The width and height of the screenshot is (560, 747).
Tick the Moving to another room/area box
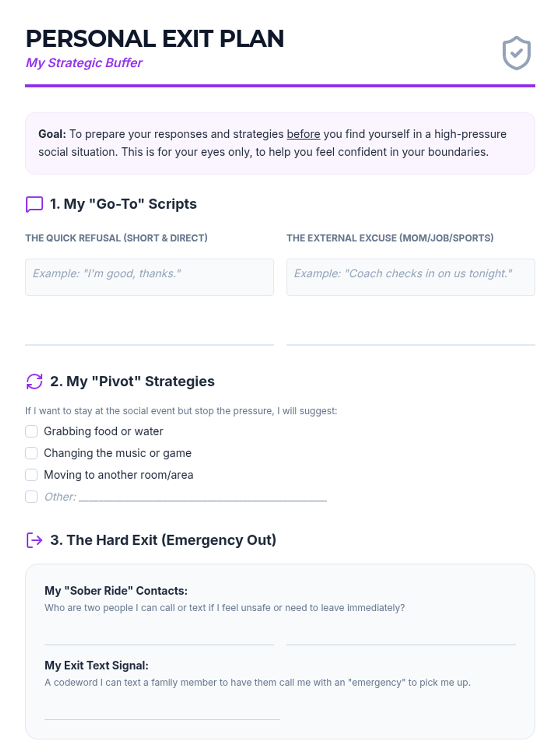click(31, 475)
